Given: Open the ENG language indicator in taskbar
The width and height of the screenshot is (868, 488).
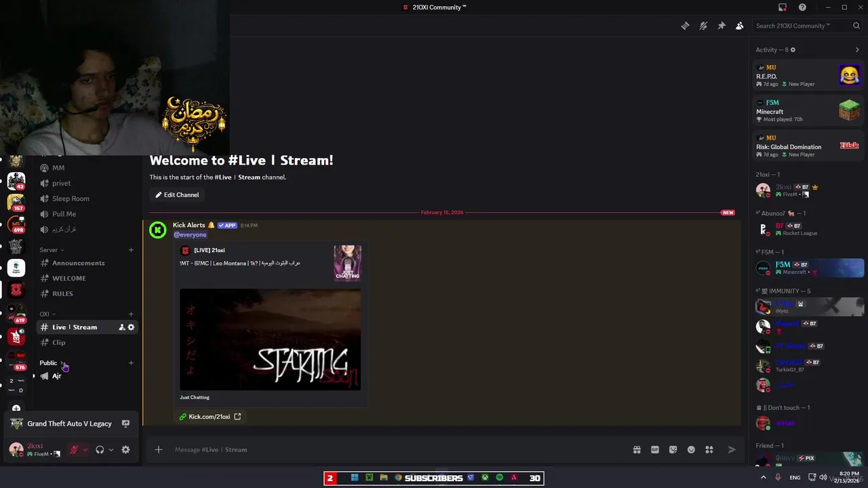Looking at the screenshot, I should 795,478.
